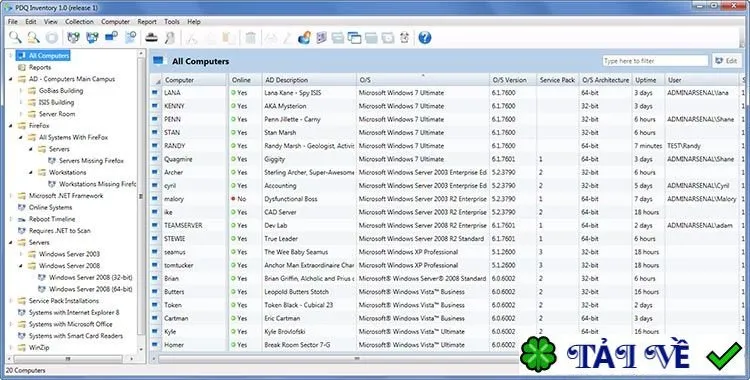Expand the Service Pack Installations node
Viewport: 750px width, 380px height.
11,301
